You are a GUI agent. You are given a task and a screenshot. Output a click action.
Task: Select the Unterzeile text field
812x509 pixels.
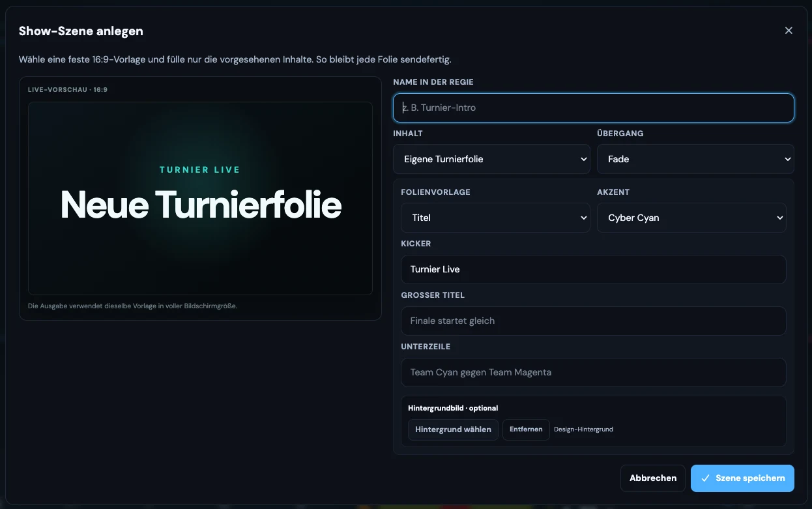click(x=594, y=372)
